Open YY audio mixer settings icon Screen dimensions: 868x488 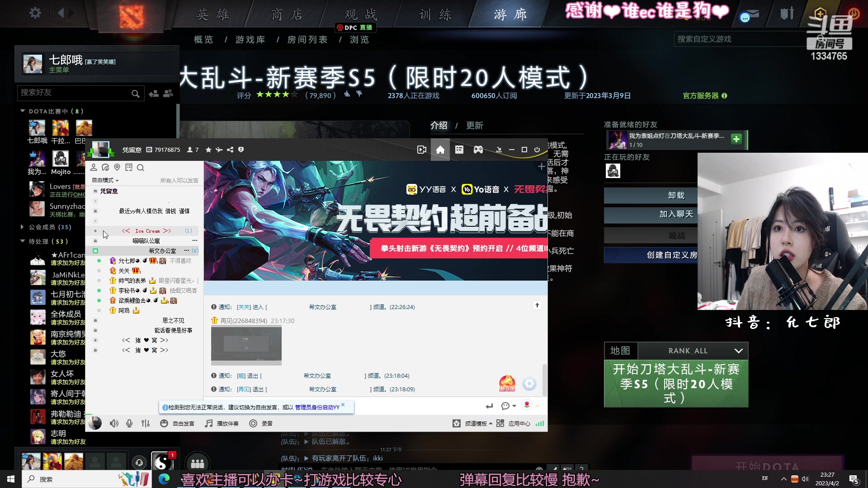(146, 423)
